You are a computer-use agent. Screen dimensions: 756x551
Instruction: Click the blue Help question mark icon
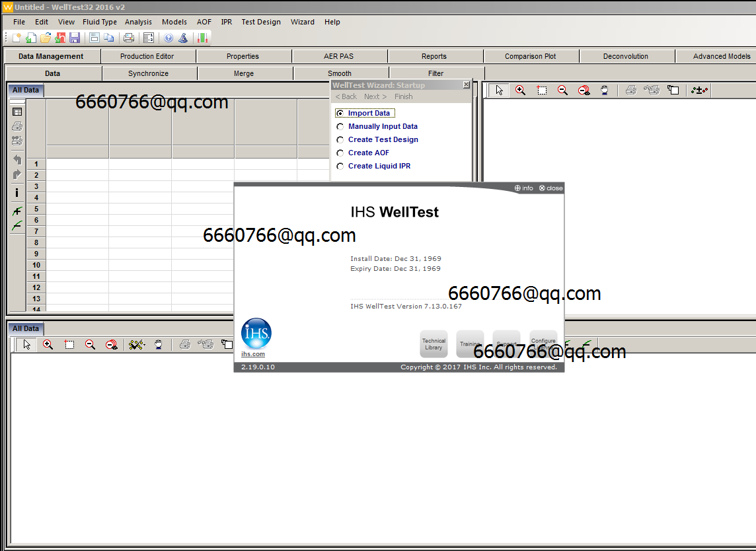[x=169, y=38]
